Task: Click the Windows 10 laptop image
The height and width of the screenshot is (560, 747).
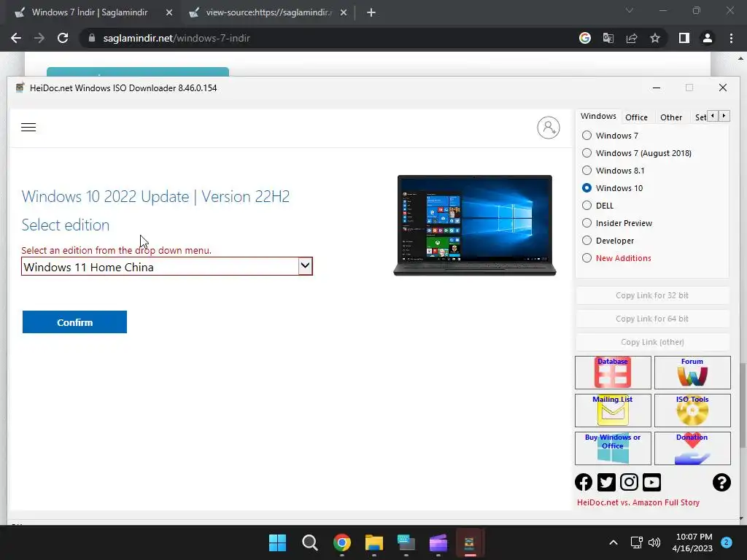Action: point(474,225)
